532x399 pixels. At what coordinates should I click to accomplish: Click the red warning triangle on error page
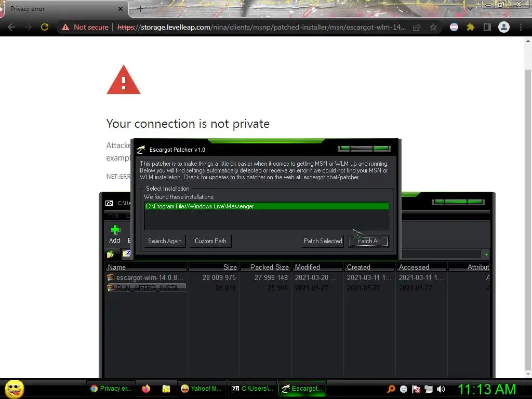pyautogui.click(x=124, y=79)
